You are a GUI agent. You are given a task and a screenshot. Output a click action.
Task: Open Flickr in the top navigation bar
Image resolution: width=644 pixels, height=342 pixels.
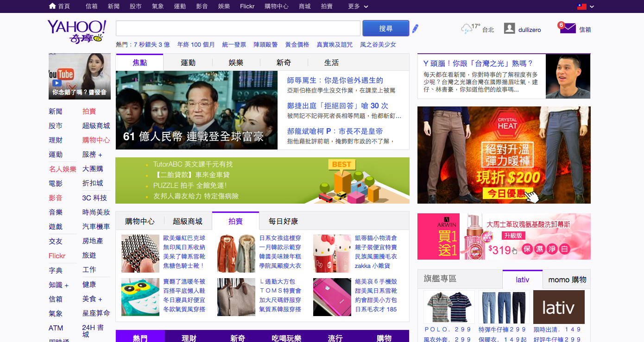pos(247,6)
